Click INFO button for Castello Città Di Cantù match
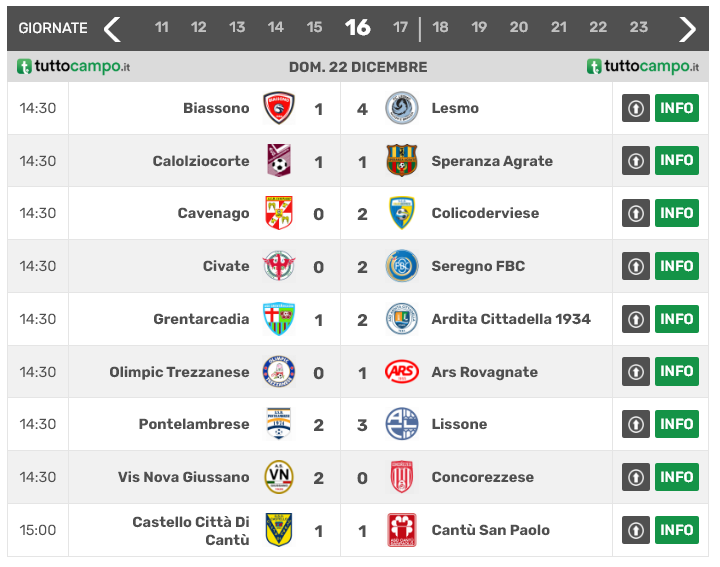 676,530
